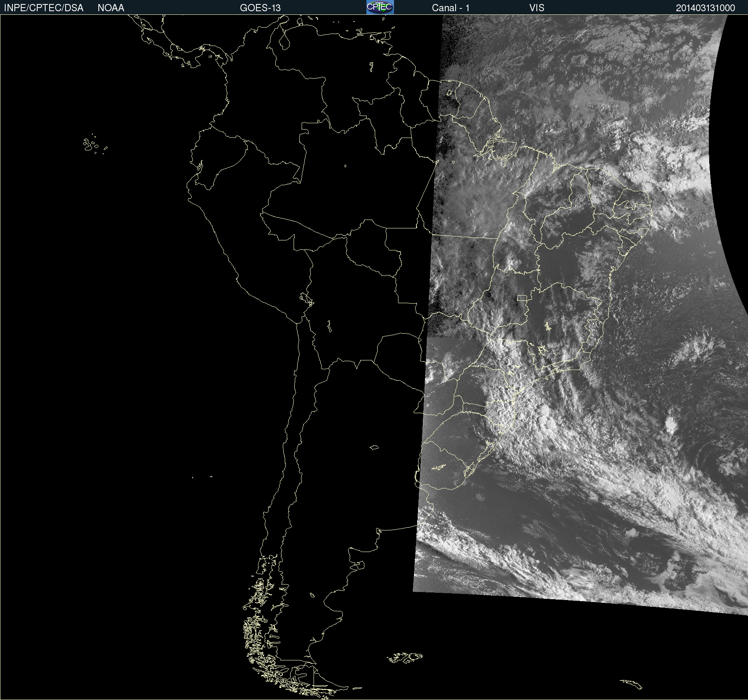Click the 201403131000 timestamp

(706, 8)
